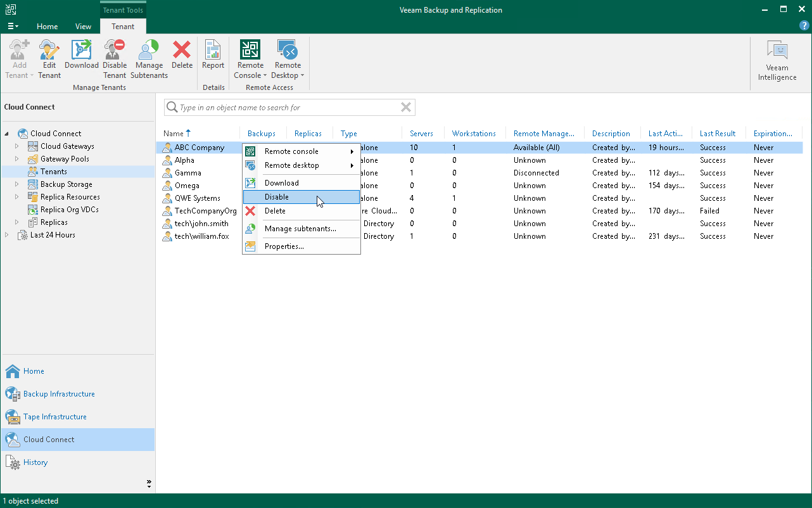Click the navigation pane overflow chevron
The height and width of the screenshot is (508, 812).
pyautogui.click(x=149, y=483)
